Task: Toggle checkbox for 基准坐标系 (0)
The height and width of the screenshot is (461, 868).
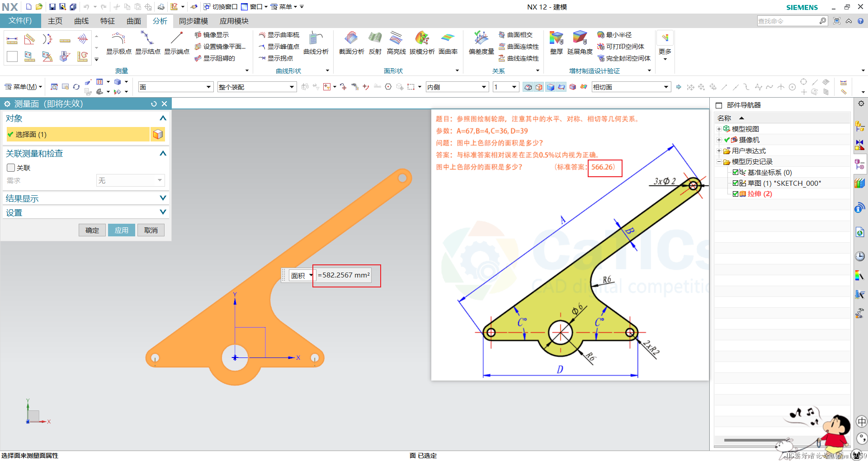Action: point(736,172)
